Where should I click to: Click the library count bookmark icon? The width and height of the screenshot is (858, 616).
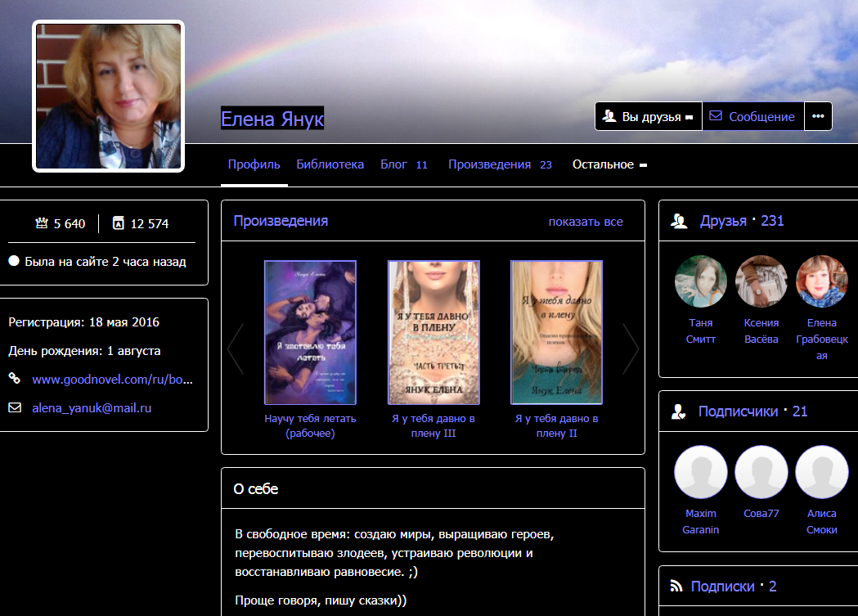point(119,223)
